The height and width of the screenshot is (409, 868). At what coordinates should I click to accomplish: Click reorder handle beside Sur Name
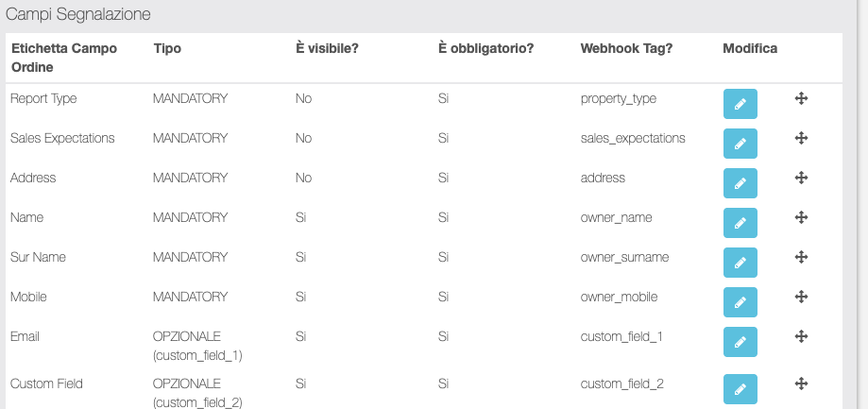click(800, 257)
